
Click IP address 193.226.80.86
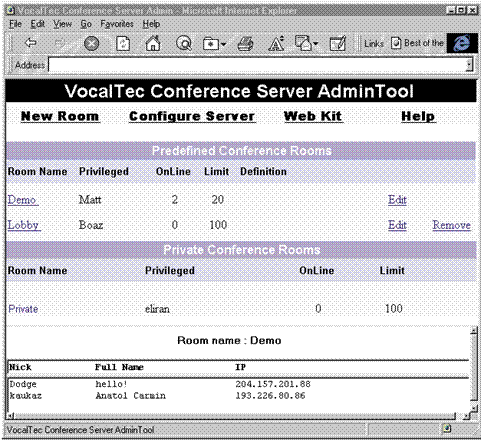point(270,396)
